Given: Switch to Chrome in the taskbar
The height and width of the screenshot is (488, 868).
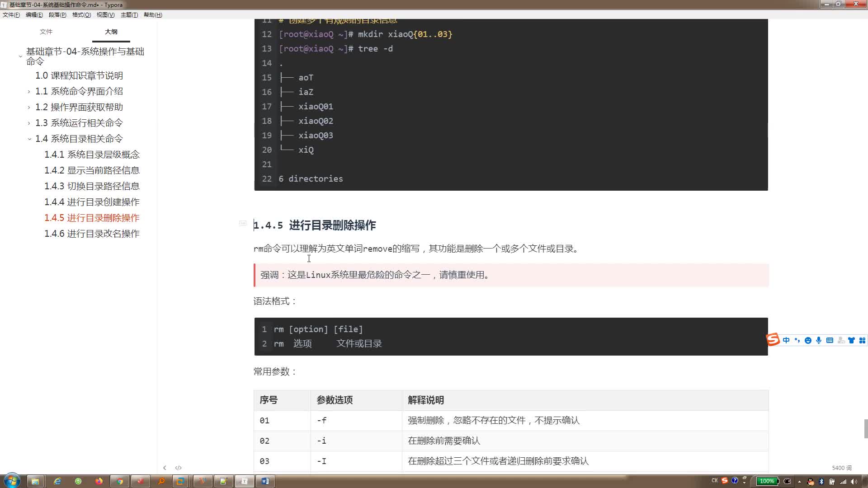Looking at the screenshot, I should [x=120, y=481].
